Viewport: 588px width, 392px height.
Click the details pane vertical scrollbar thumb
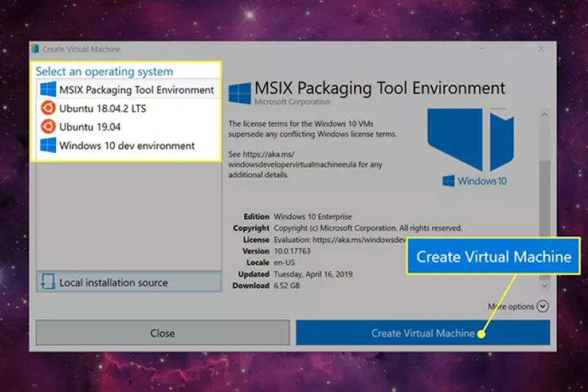click(545, 220)
